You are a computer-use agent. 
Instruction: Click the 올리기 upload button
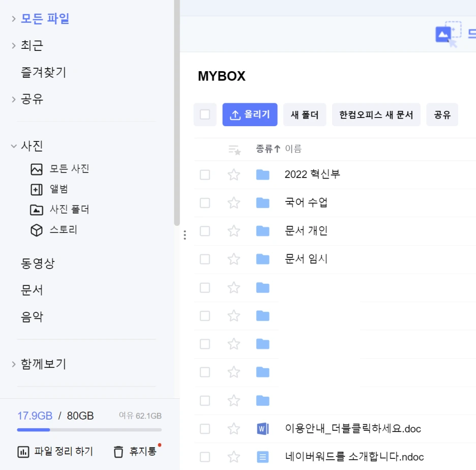pyautogui.click(x=250, y=114)
